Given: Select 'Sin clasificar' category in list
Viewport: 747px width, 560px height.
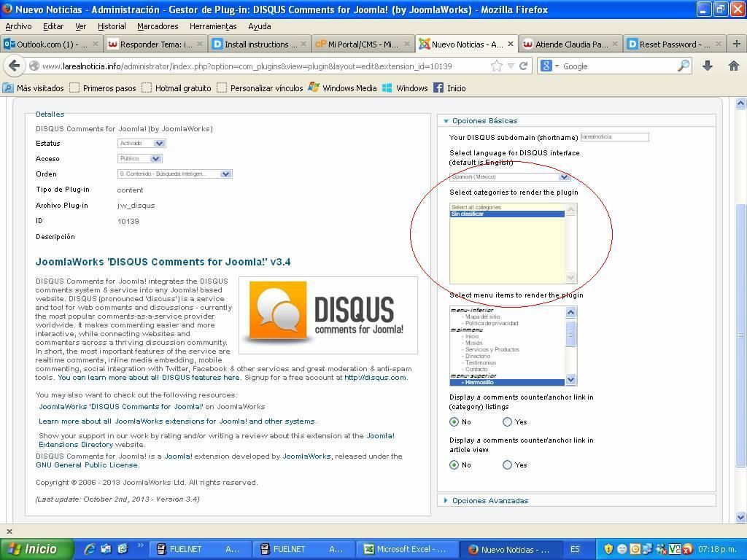Looking at the screenshot, I should [x=507, y=214].
